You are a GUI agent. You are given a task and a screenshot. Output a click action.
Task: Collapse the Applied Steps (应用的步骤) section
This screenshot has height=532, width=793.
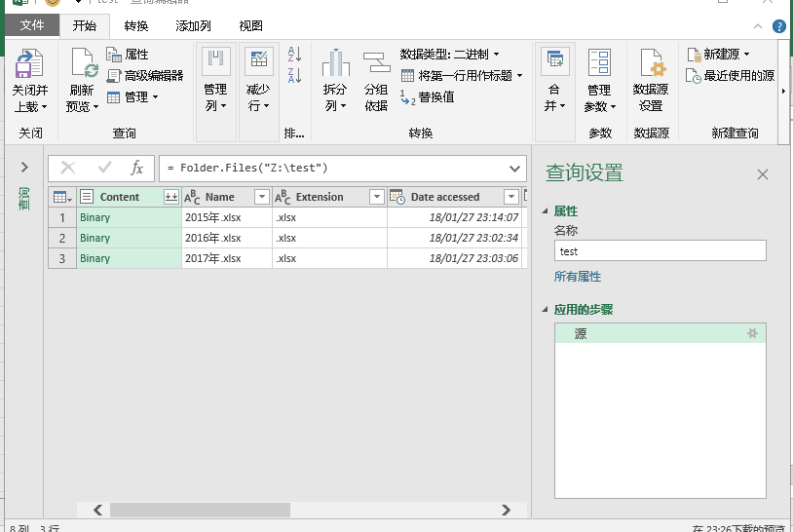pos(545,309)
